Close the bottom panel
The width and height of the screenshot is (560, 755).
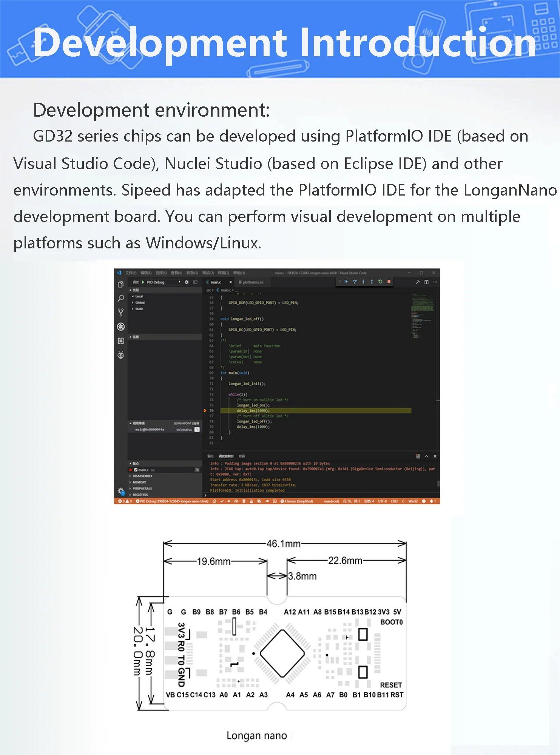pos(435,456)
